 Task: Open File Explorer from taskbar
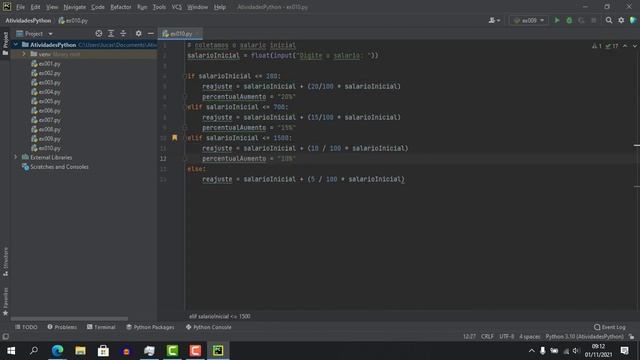[80, 351]
